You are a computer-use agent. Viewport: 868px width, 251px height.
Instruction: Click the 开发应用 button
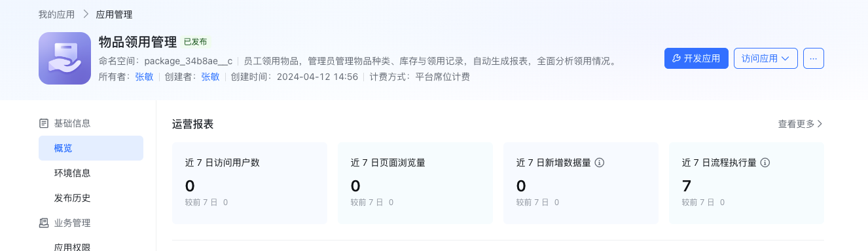click(x=696, y=58)
